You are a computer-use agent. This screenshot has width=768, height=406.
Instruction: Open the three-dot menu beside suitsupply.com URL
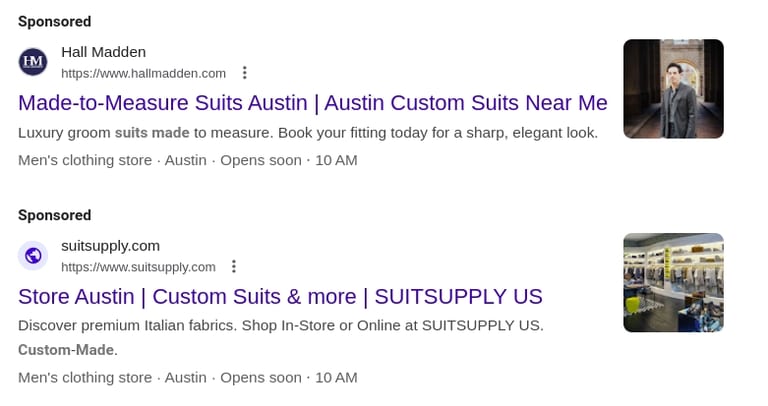234,266
